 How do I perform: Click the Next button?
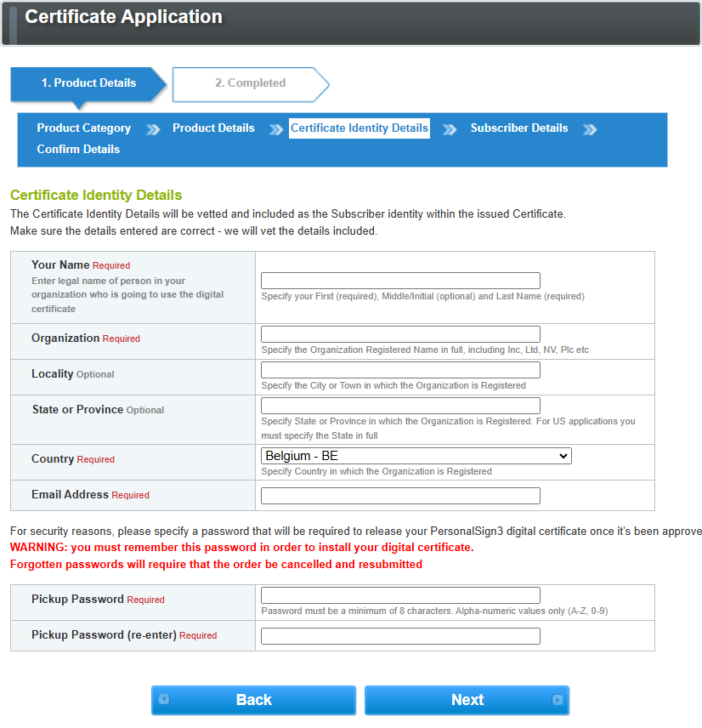pos(467,700)
